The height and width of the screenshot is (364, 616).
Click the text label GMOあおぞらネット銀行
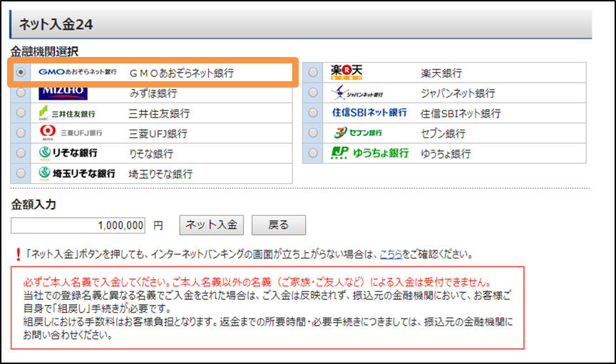[182, 73]
